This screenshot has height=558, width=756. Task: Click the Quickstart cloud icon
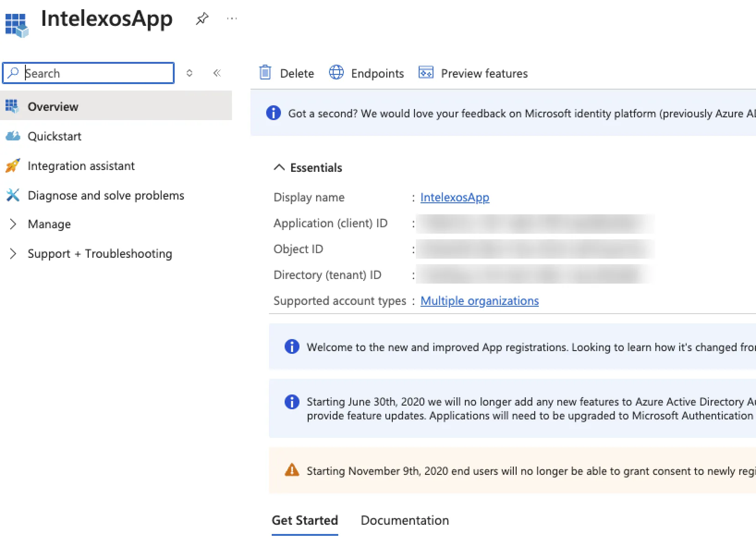pos(13,136)
